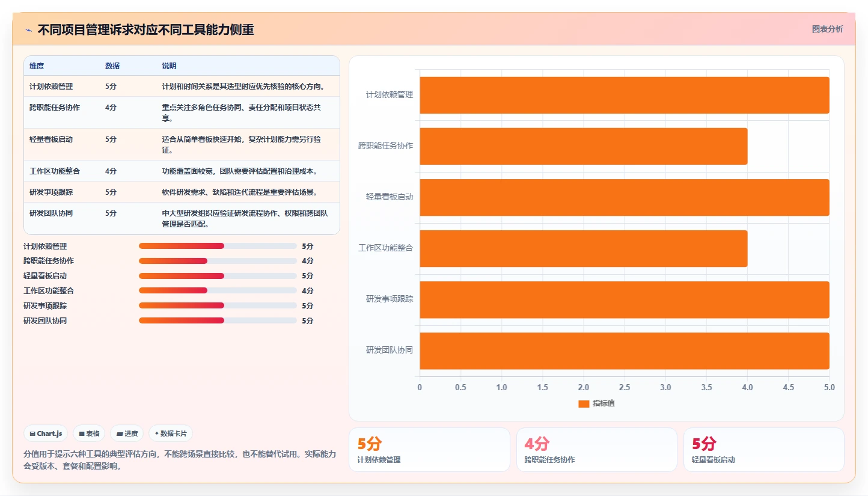Click the footnote starting 分值用于提示
868x496 pixels.
tap(180, 460)
